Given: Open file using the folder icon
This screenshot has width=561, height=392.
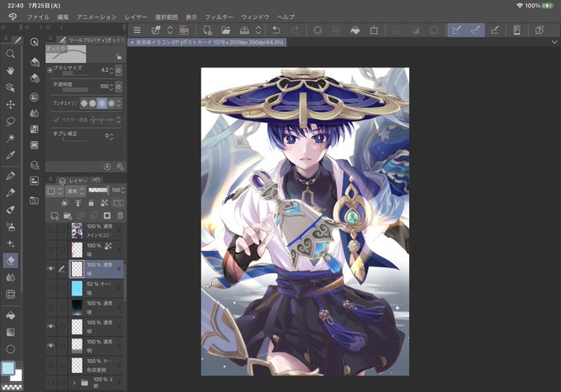Looking at the screenshot, I should [226, 30].
